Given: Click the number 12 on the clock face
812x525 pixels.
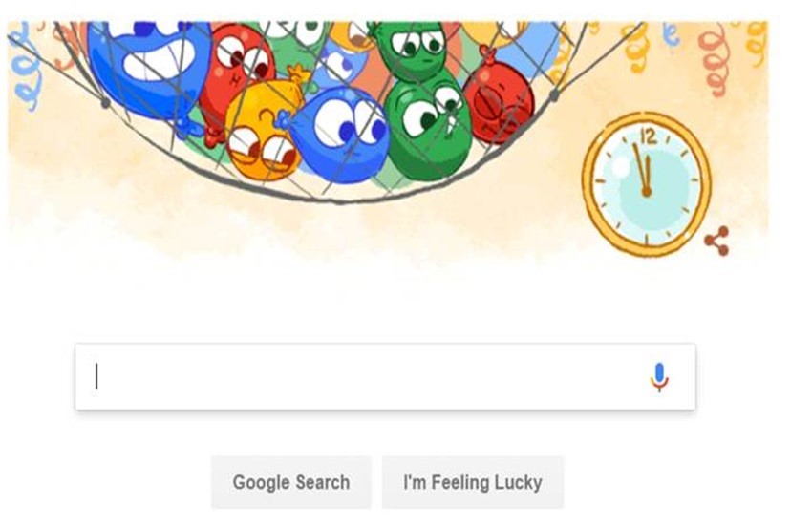Looking at the screenshot, I should click(x=649, y=136).
